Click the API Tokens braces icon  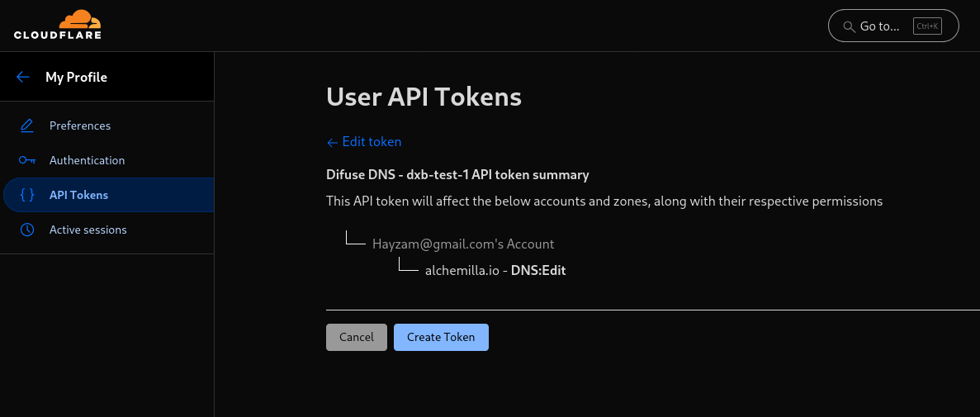pyautogui.click(x=27, y=195)
